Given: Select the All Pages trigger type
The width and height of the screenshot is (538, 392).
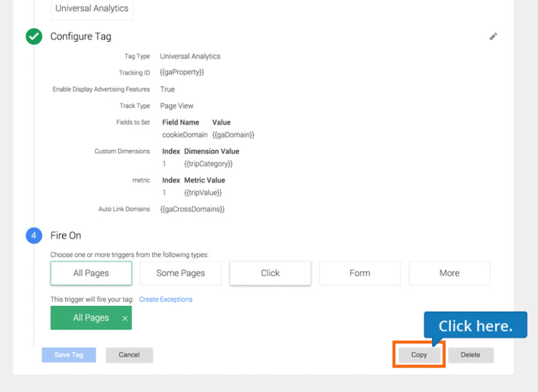Looking at the screenshot, I should coord(91,273).
